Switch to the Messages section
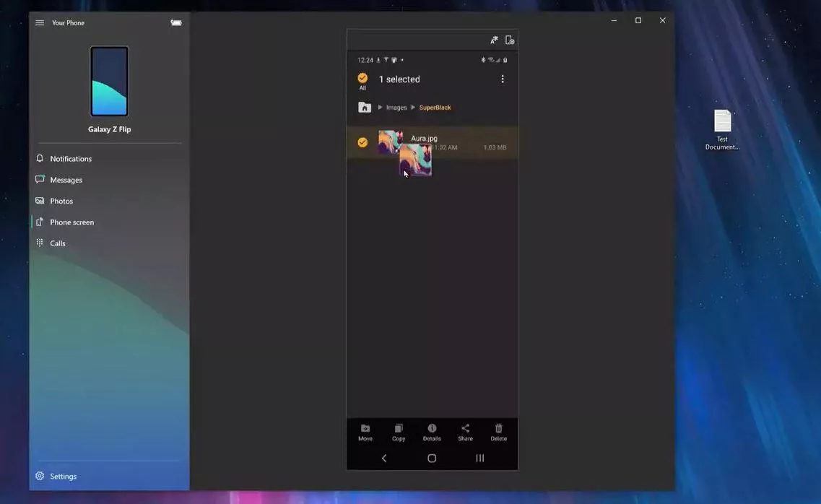The height and width of the screenshot is (504, 821). coord(66,180)
